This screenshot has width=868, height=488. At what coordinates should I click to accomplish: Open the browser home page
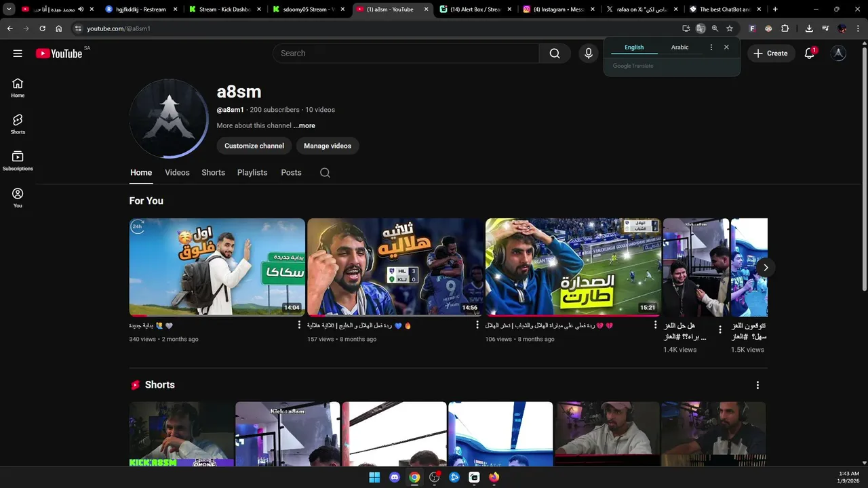click(59, 28)
